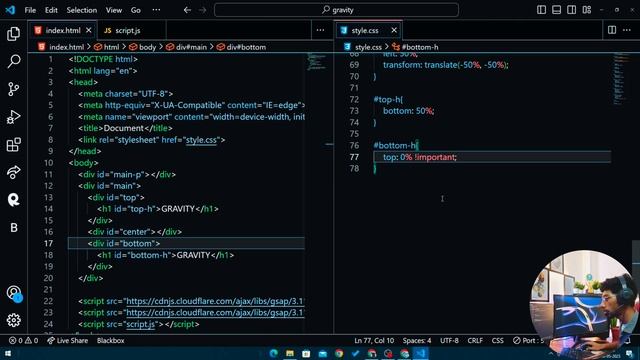Change line endings via CRLF
The width and height of the screenshot is (640, 360).
coord(475,340)
